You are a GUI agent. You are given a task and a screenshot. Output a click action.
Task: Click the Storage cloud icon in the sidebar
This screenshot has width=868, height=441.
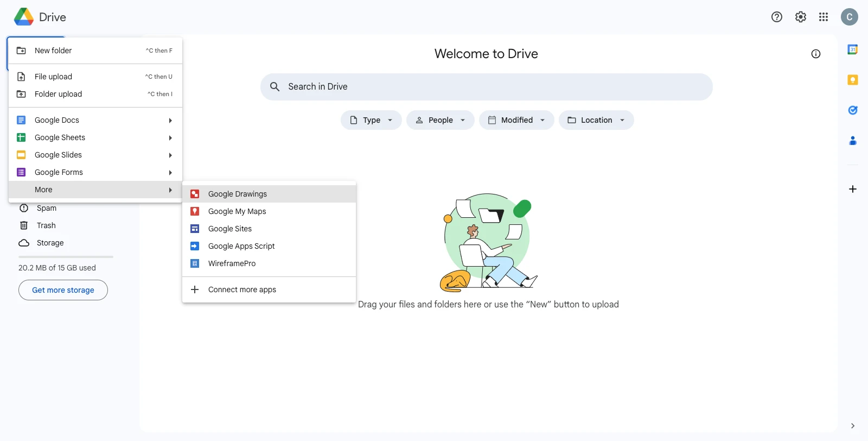[x=24, y=243]
